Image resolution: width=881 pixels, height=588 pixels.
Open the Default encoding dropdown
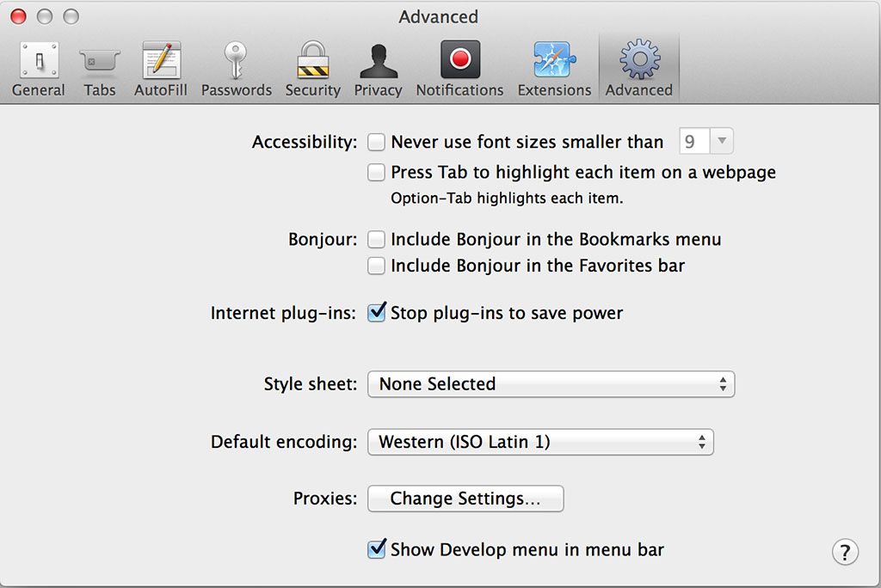point(540,443)
